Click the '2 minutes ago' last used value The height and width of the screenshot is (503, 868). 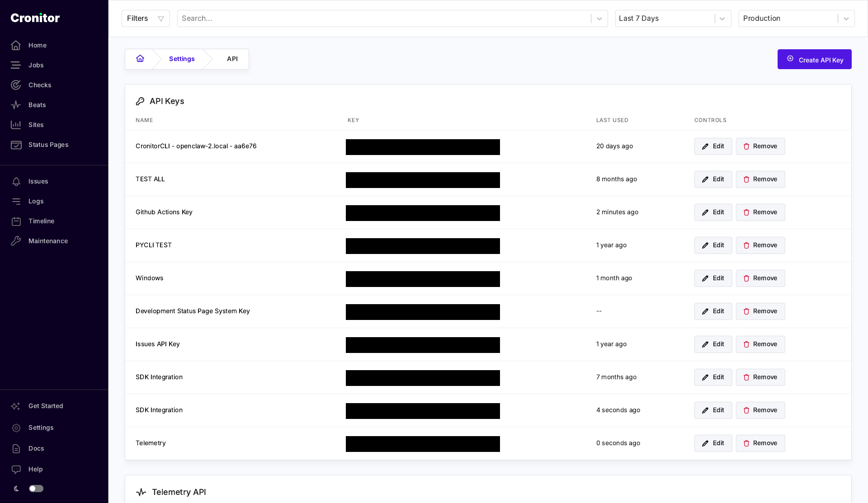617,212
